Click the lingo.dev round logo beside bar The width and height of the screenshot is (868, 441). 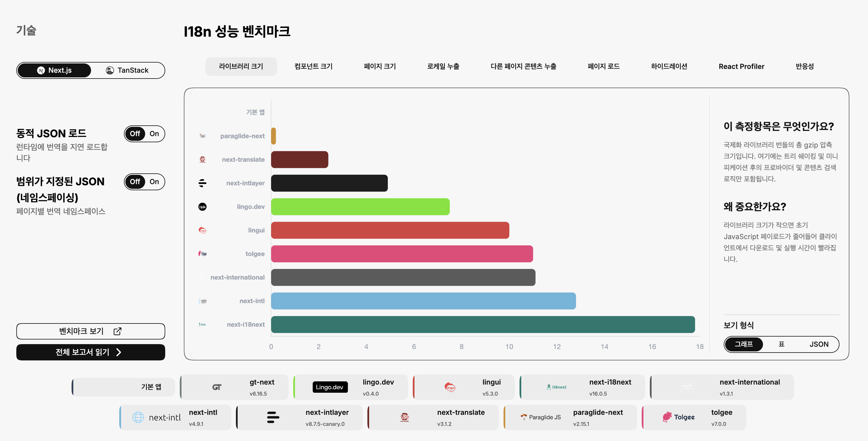[x=202, y=207]
